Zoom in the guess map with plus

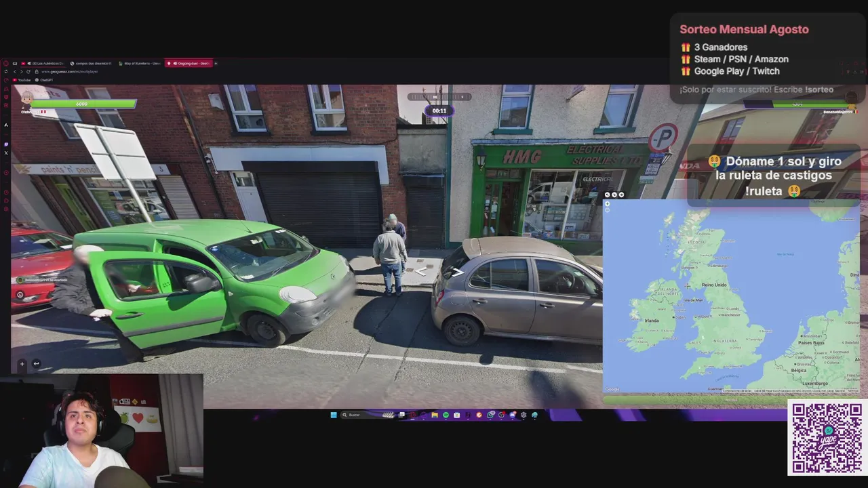click(608, 203)
